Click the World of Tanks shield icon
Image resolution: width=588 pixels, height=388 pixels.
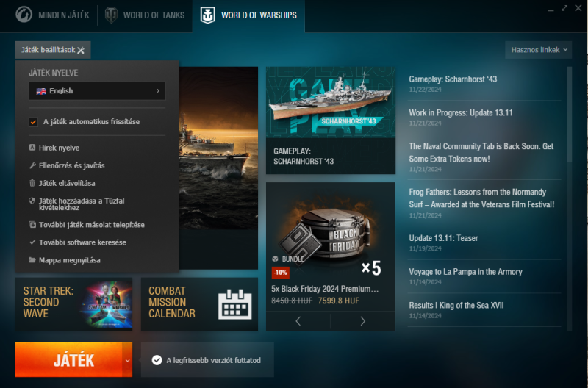(111, 15)
